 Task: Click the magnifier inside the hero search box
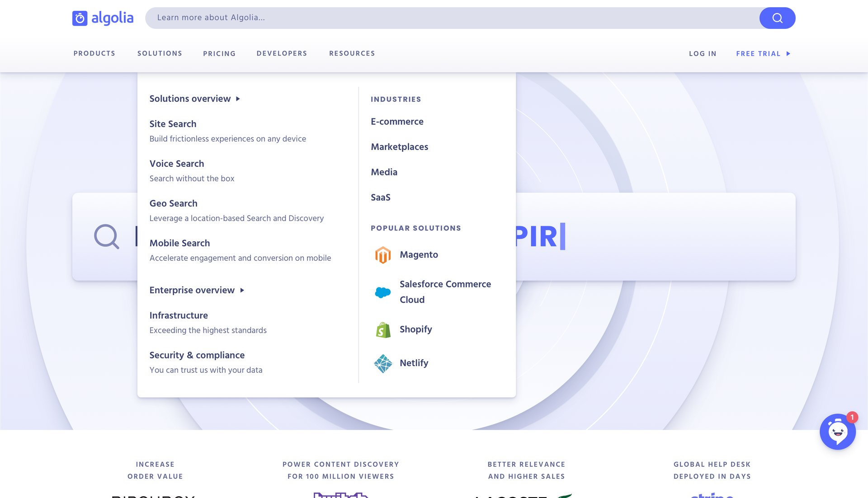tap(106, 236)
